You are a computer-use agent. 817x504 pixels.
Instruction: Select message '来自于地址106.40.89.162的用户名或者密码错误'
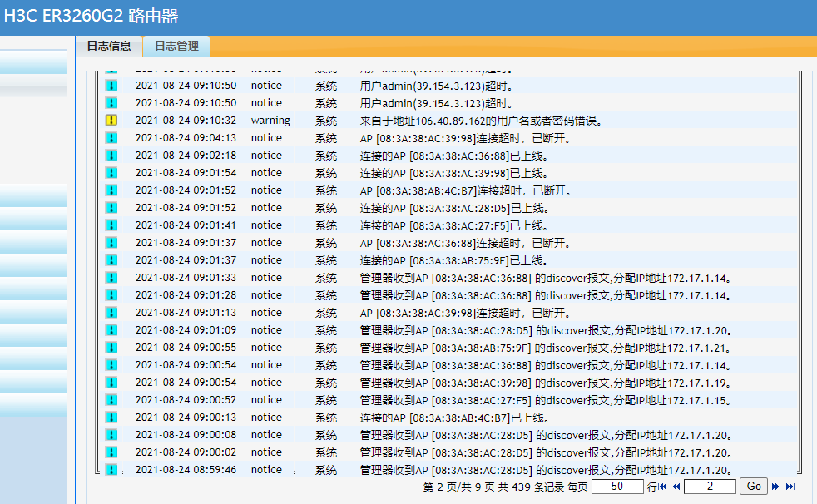click(x=482, y=121)
